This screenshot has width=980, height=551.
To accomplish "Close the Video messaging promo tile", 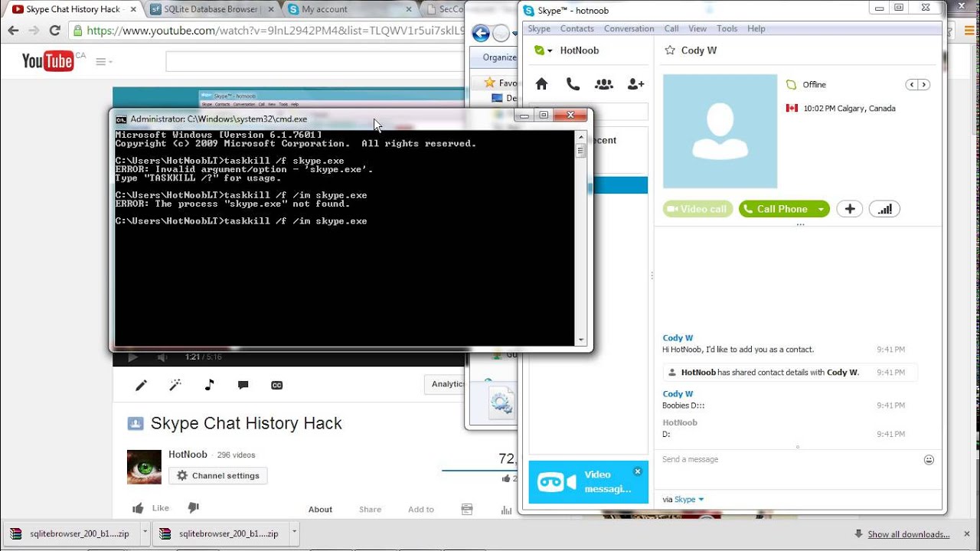I will [x=637, y=471].
